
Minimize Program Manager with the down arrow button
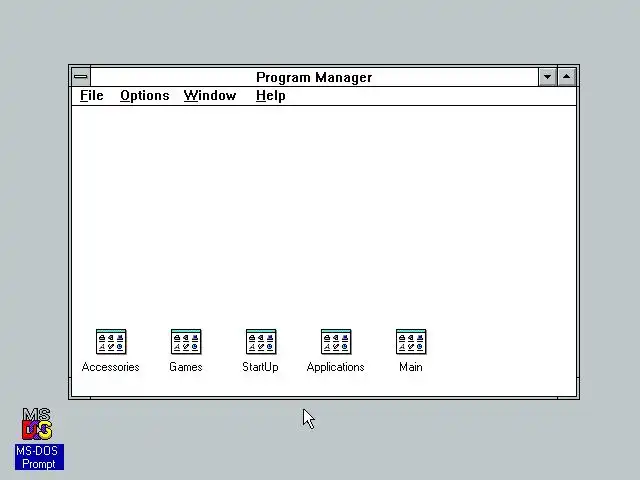click(547, 77)
